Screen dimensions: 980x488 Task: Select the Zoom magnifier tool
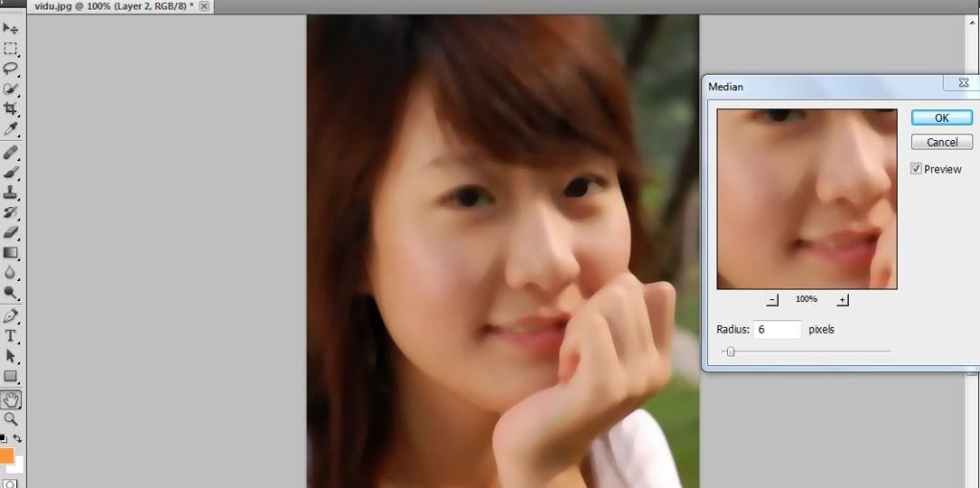coord(11,419)
